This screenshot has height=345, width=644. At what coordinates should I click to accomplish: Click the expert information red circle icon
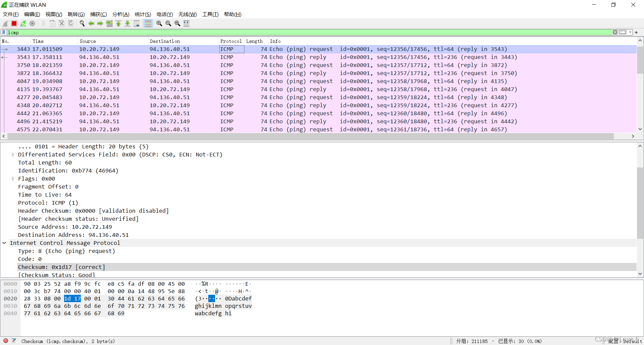coord(6,341)
